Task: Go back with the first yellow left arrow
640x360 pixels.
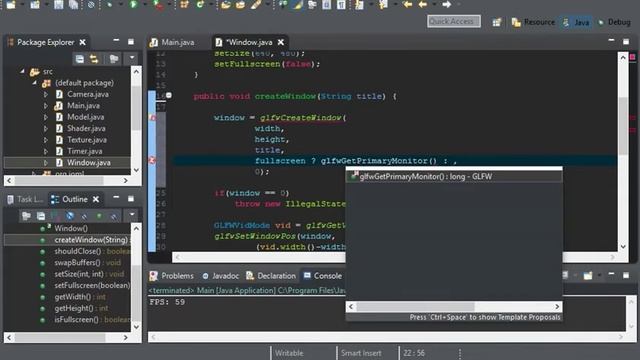Action: coord(407,4)
